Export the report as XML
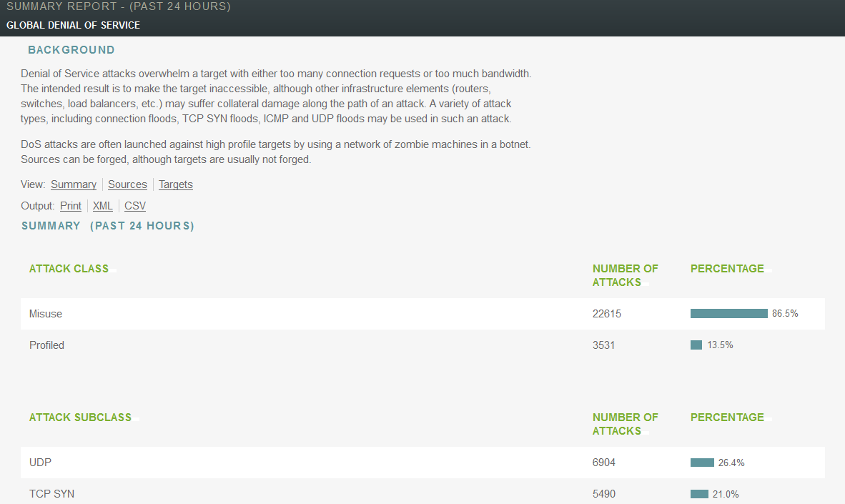Screen dimensions: 845x504 click(x=103, y=206)
